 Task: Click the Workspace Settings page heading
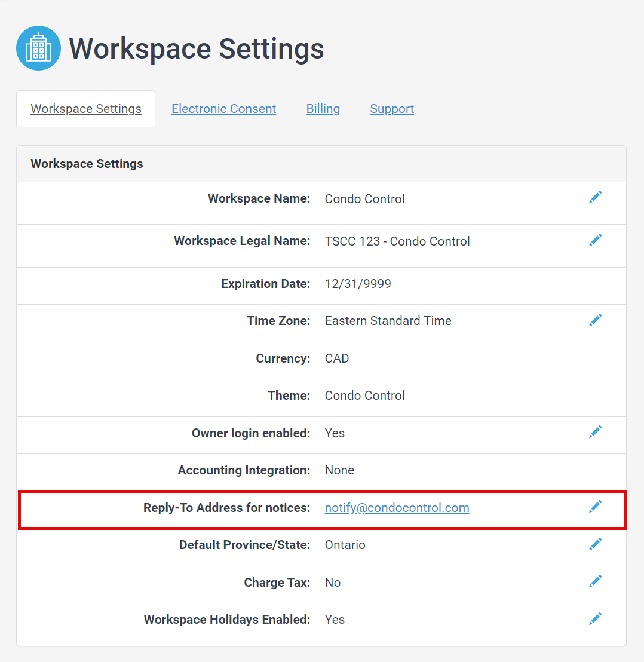pyautogui.click(x=196, y=49)
